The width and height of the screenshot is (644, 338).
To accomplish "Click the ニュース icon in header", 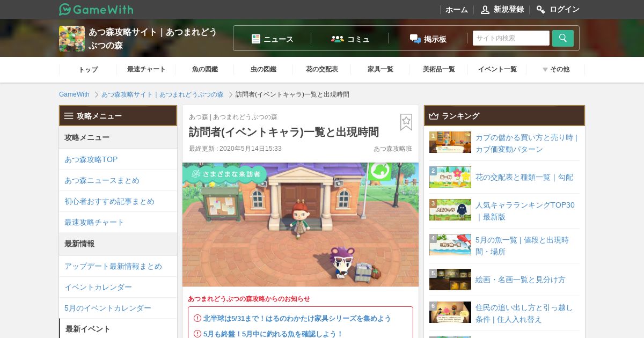I will click(x=256, y=39).
